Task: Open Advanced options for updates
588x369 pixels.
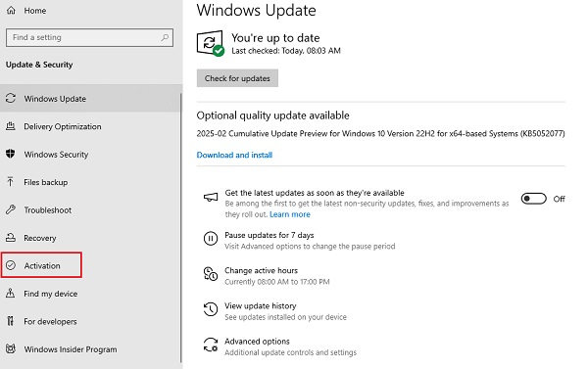Action: pyautogui.click(x=257, y=342)
